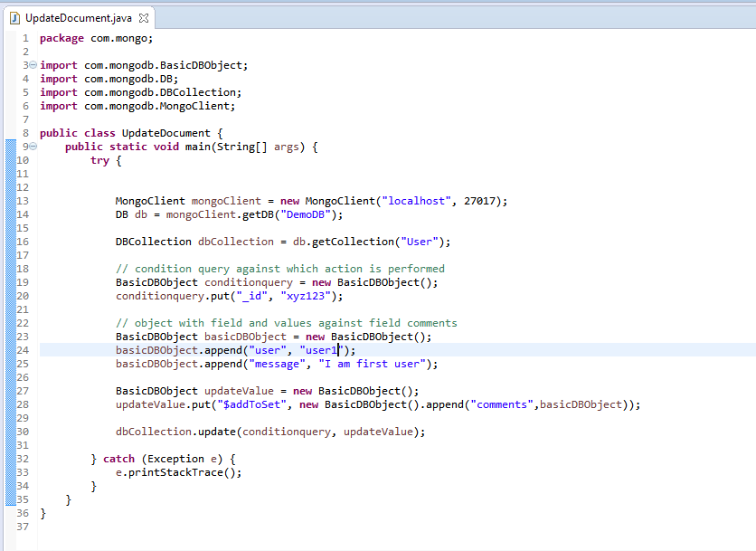The image size is (756, 551).
Task: Click the "_id" string on line 20
Action: [x=251, y=296]
